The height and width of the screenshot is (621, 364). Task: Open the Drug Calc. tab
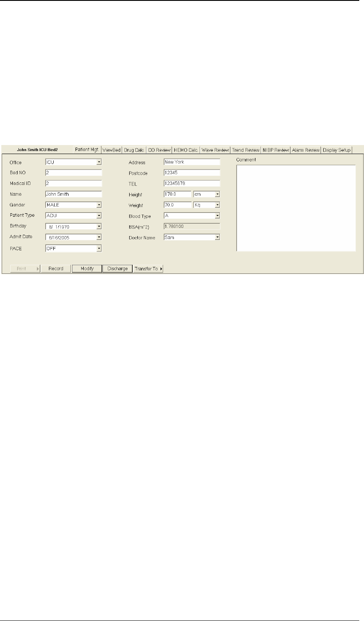pyautogui.click(x=134, y=150)
